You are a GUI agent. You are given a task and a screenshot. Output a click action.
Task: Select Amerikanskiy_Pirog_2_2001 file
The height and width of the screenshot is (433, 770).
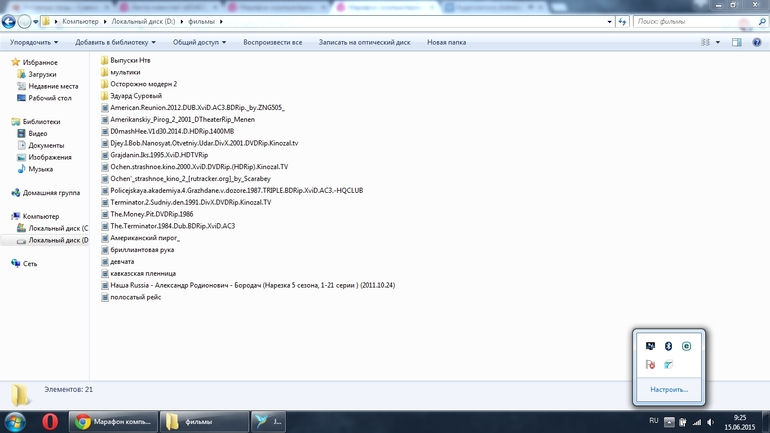point(178,119)
